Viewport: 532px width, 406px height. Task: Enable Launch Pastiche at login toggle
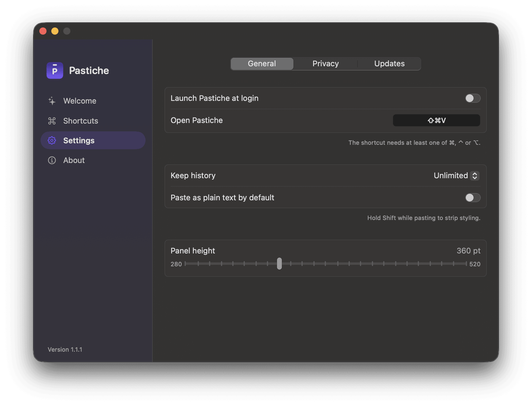473,98
